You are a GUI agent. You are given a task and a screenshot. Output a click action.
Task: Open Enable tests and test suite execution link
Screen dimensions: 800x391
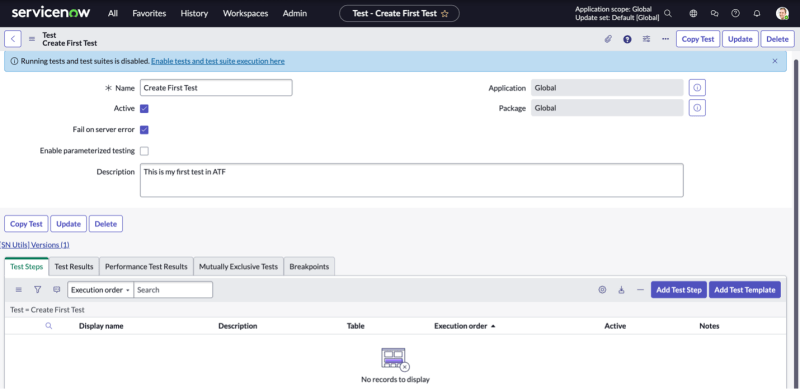218,61
